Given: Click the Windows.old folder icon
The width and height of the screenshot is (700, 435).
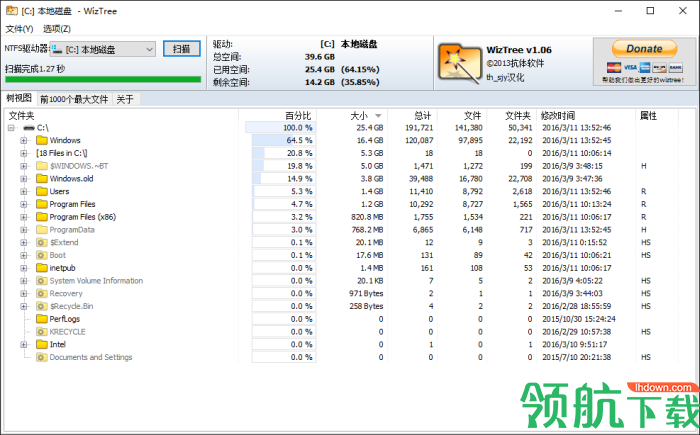Looking at the screenshot, I should 42,179.
